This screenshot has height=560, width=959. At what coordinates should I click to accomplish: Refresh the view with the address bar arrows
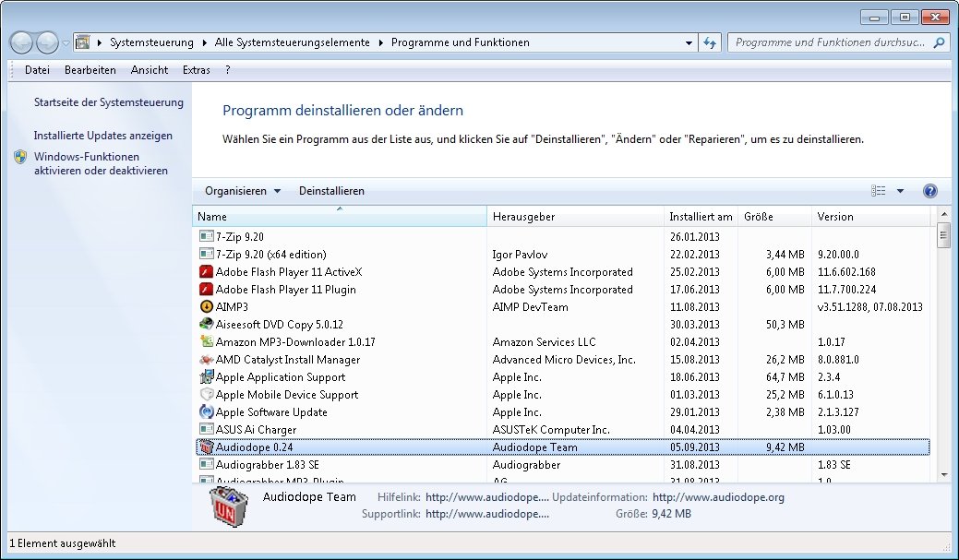click(710, 42)
